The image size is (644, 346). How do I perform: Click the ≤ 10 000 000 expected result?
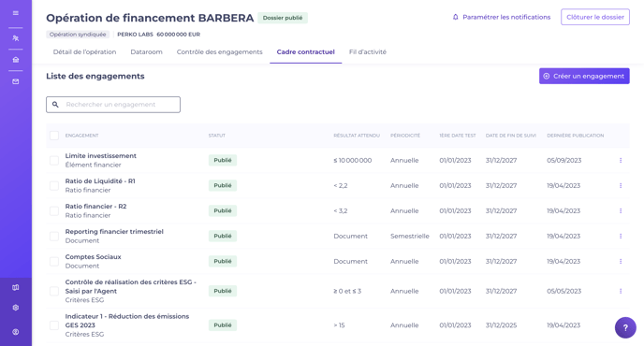point(352,161)
